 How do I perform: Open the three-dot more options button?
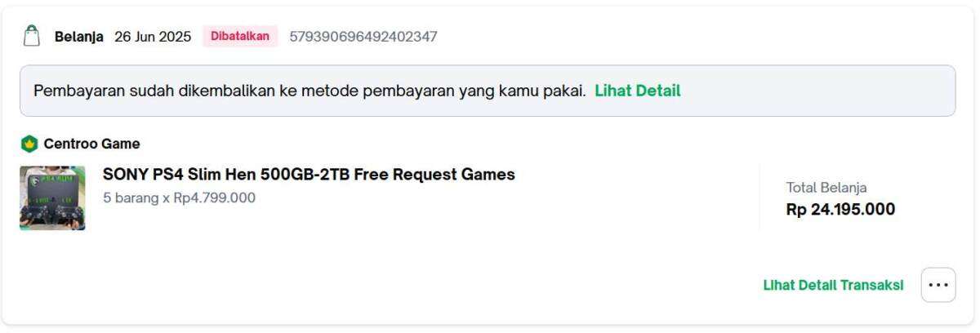[x=938, y=285]
